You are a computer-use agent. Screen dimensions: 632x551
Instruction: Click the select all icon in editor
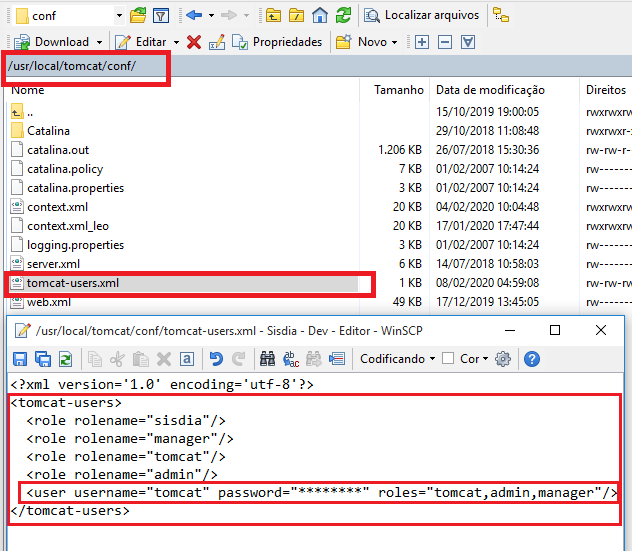click(x=187, y=359)
